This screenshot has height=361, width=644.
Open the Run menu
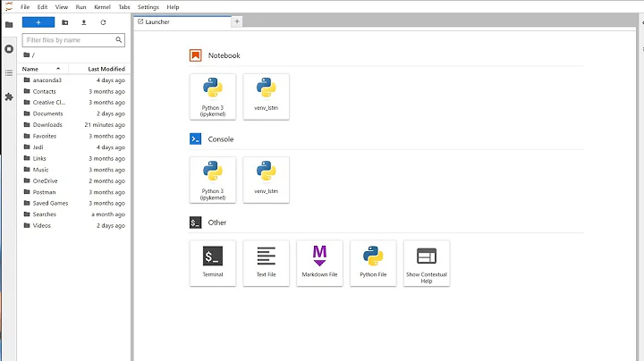point(80,7)
